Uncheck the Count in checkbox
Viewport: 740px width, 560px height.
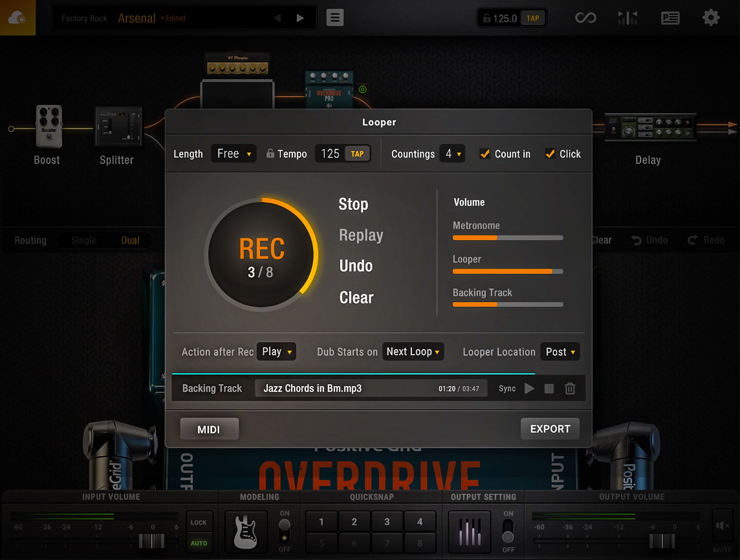485,154
